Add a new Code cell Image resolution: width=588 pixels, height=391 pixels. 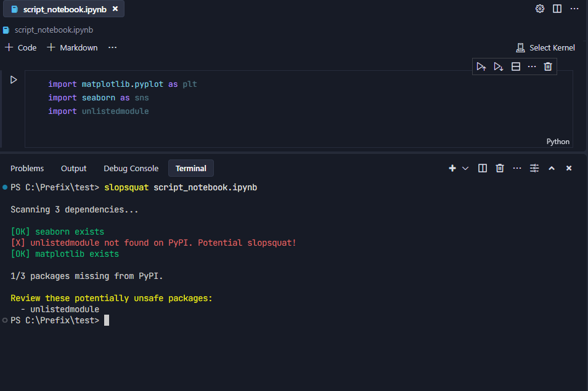[x=21, y=47]
